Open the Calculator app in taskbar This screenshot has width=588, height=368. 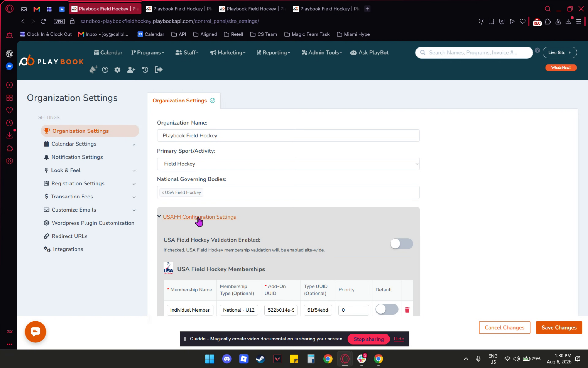311,359
